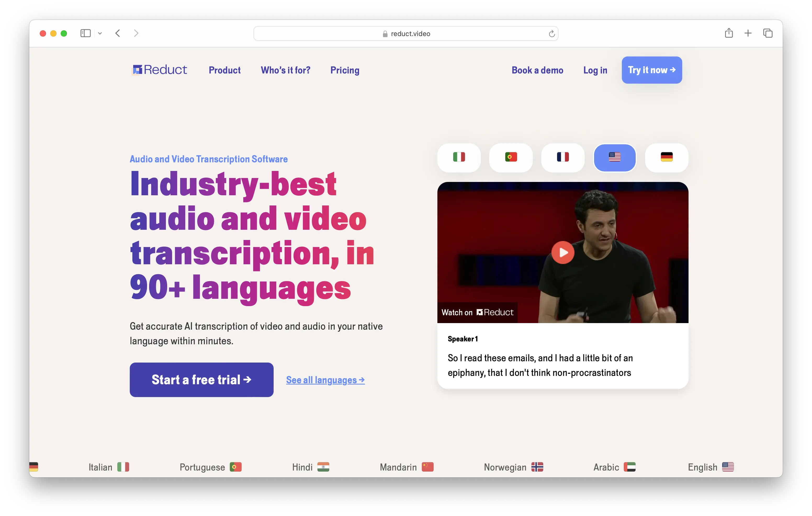
Task: Choose Portuguese in the language ticker
Action: (x=211, y=467)
